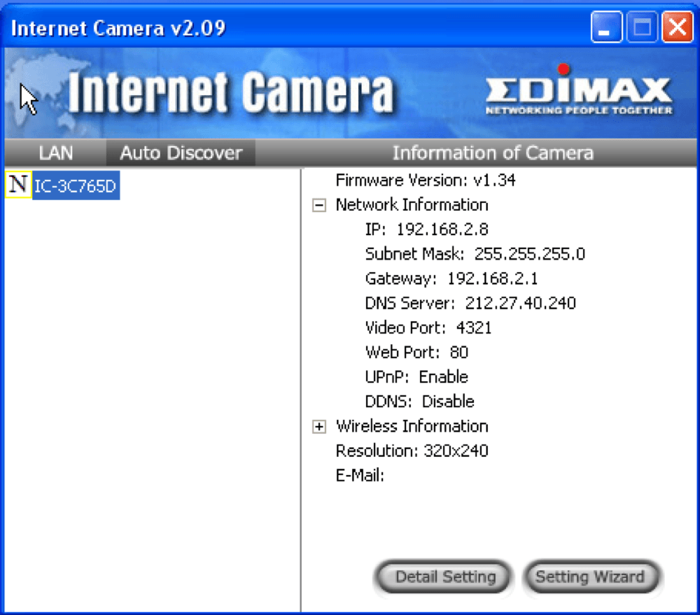Open the Auto Discover tab
700x615 pixels.
tap(181, 153)
